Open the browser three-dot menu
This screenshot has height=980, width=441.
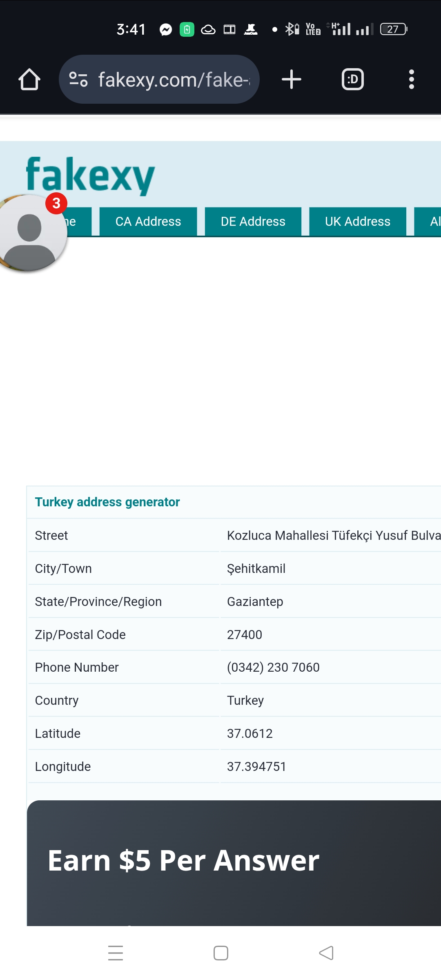pyautogui.click(x=411, y=79)
